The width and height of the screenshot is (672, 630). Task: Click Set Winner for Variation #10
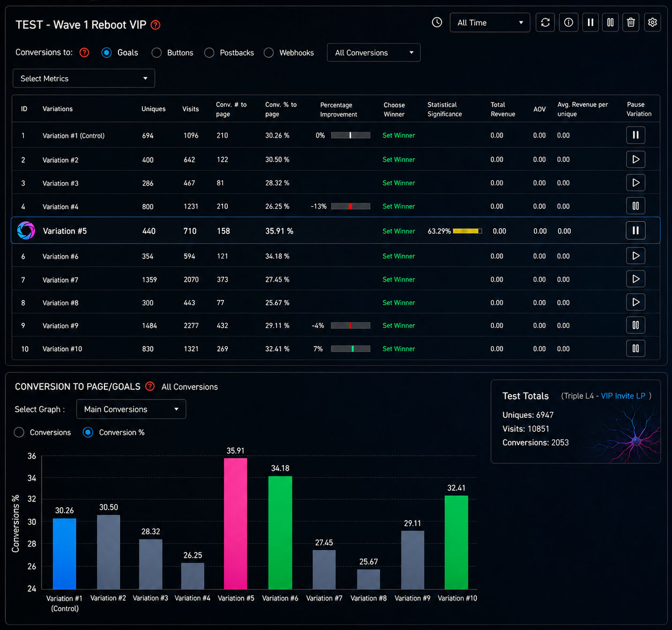tap(399, 349)
